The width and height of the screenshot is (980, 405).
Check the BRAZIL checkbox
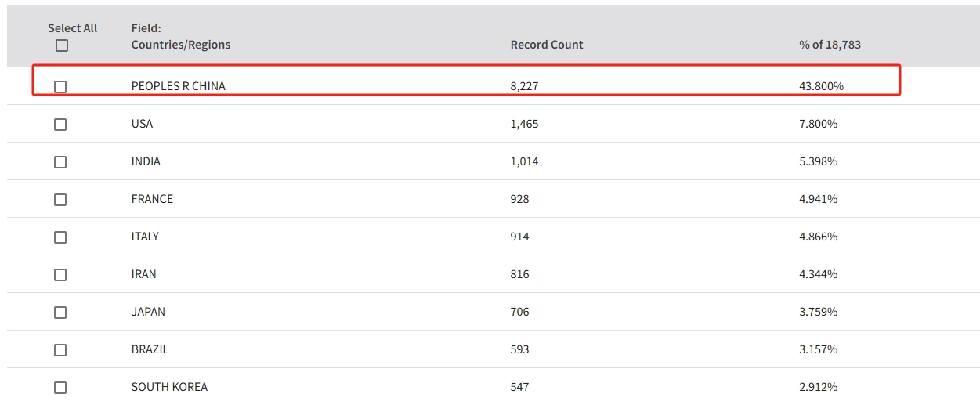(x=60, y=350)
